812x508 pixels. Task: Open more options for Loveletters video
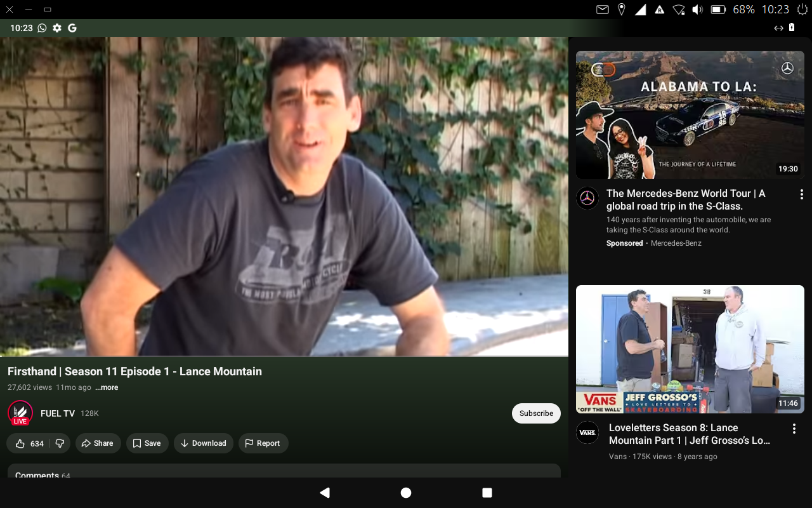(x=794, y=429)
